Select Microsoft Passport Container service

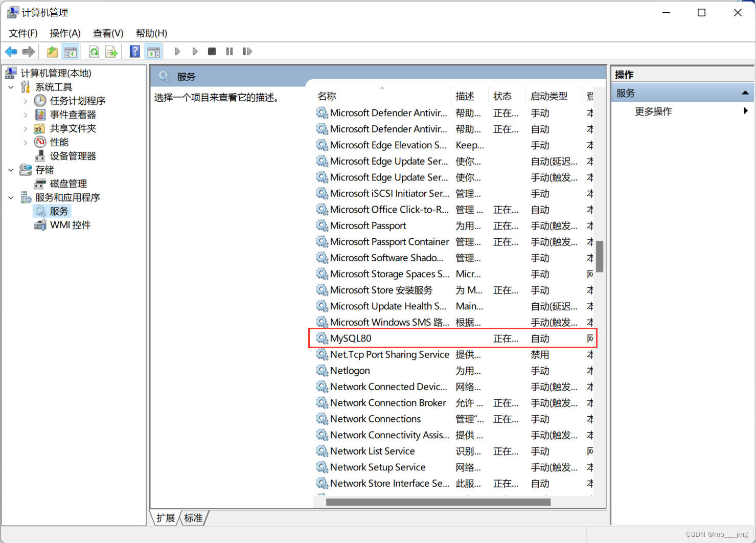pos(453,241)
